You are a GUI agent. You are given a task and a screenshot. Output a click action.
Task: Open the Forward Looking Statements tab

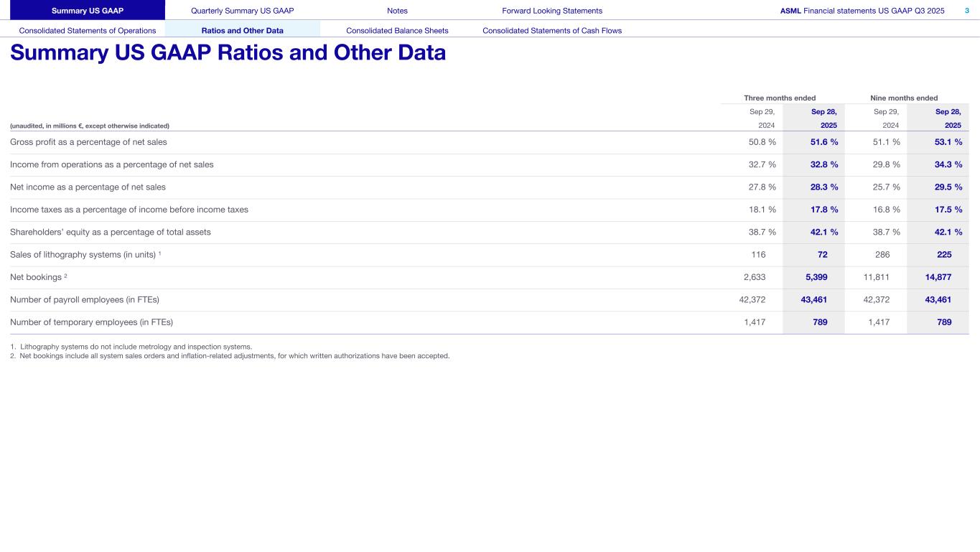coord(552,11)
